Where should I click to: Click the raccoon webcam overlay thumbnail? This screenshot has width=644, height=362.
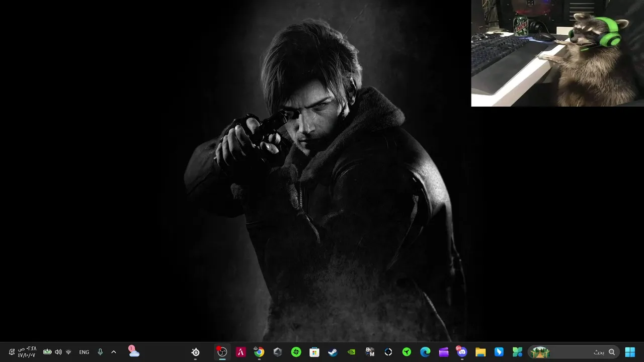[557, 53]
